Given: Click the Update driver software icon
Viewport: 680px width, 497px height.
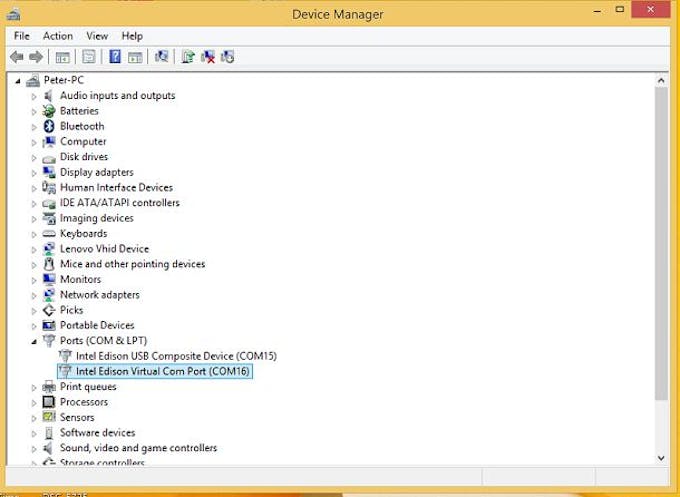Looking at the screenshot, I should click(x=188, y=56).
